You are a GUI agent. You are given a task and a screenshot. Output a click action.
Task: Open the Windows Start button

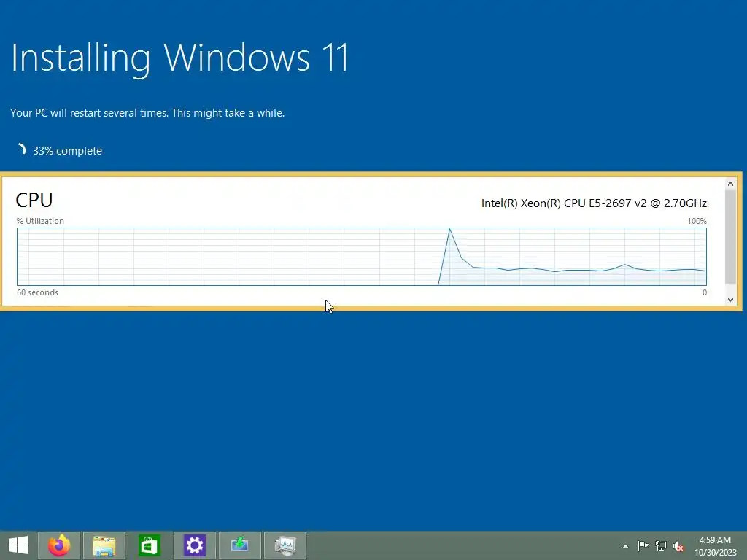click(x=18, y=545)
